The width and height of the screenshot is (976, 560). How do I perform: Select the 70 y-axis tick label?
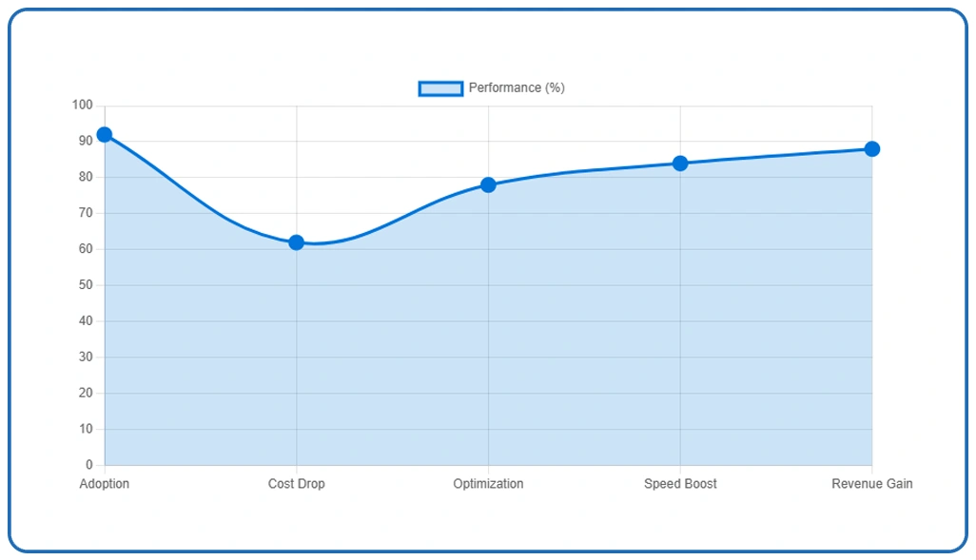[x=86, y=213]
